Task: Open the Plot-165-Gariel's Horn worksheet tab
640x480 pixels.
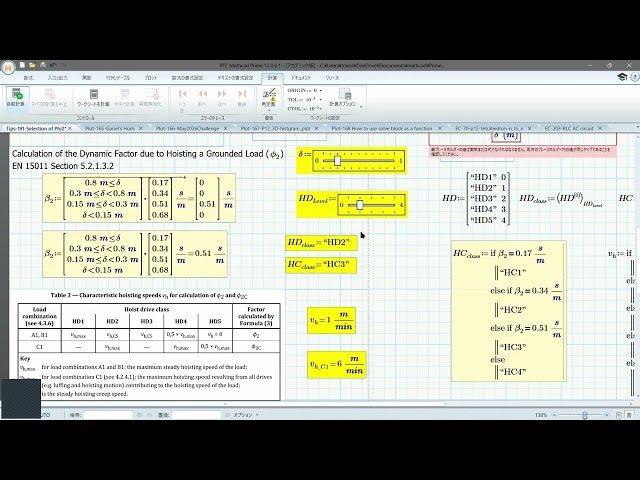Action: click(109, 128)
